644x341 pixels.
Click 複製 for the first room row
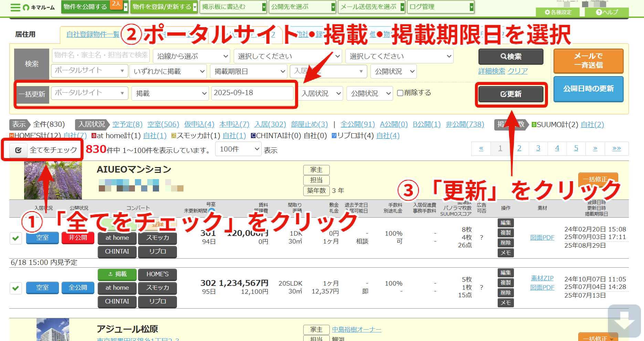click(x=506, y=233)
